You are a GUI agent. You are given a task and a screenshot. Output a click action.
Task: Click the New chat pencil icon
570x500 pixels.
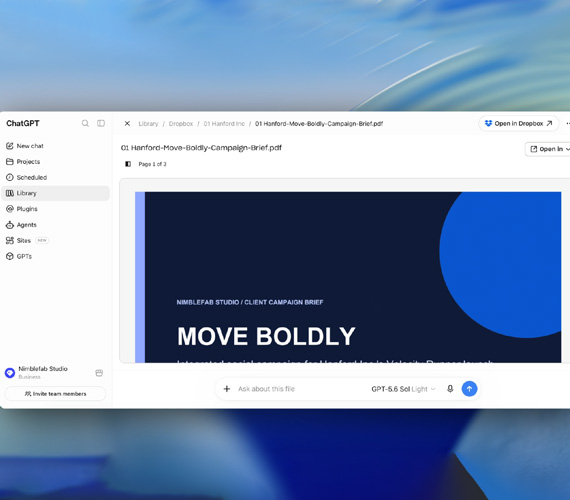(9, 146)
